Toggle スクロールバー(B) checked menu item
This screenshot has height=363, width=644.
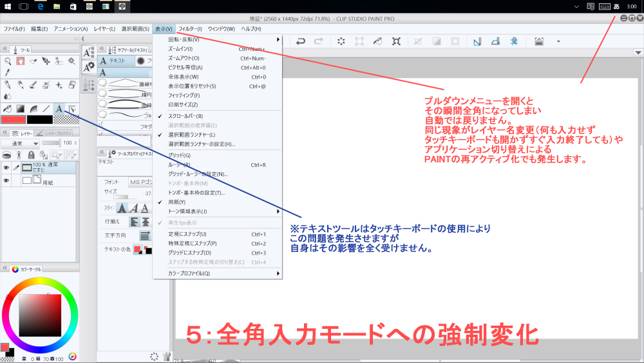[x=185, y=116]
